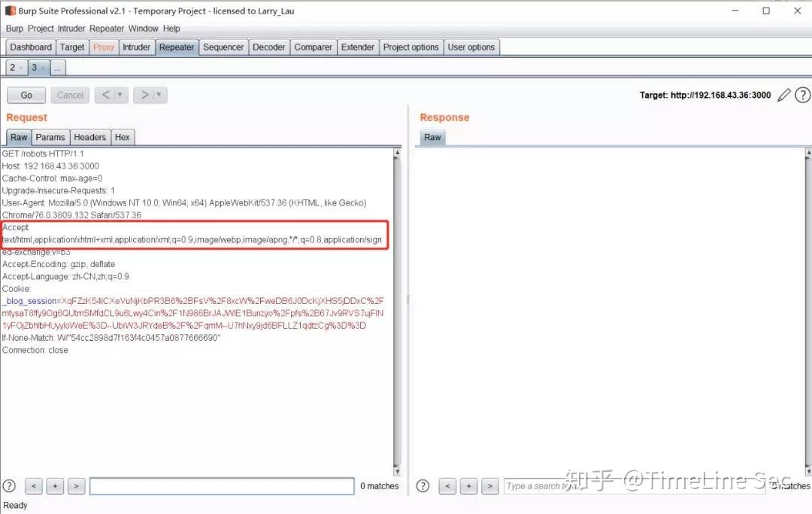Screen dimensions: 812x514
Task: Open the Repeater menu
Action: click(x=106, y=28)
